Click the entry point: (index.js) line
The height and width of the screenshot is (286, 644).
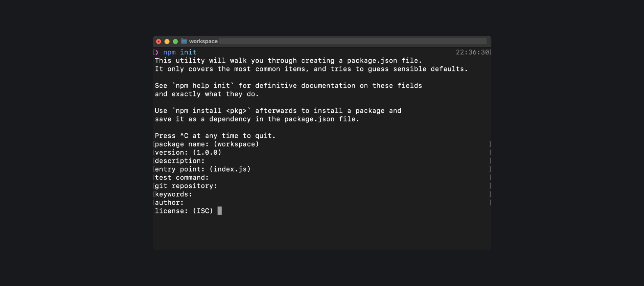[x=203, y=169]
